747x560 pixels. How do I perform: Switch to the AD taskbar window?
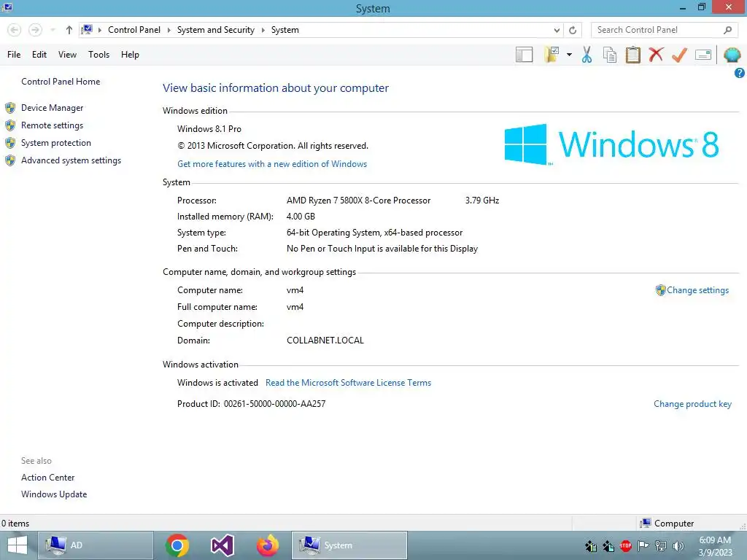pos(96,545)
